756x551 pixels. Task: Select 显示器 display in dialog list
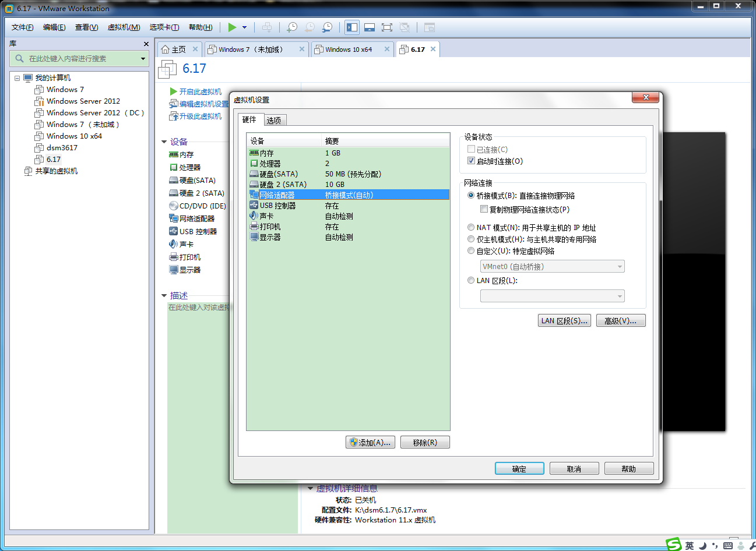click(349, 237)
